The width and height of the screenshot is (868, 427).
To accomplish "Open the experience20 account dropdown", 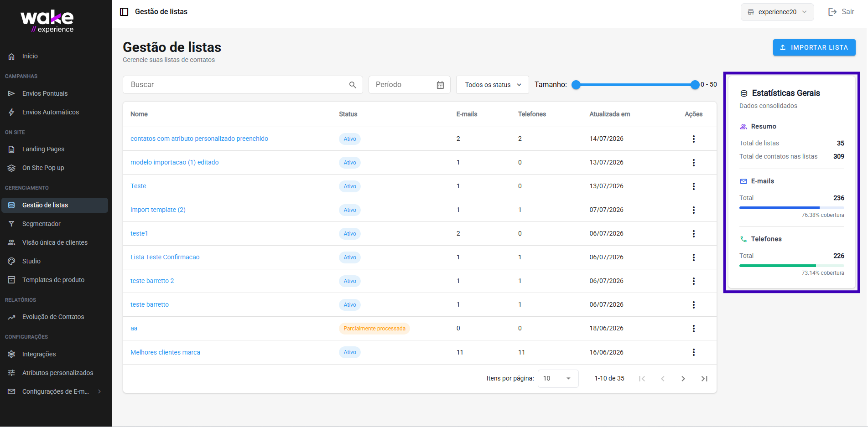I will pos(777,12).
